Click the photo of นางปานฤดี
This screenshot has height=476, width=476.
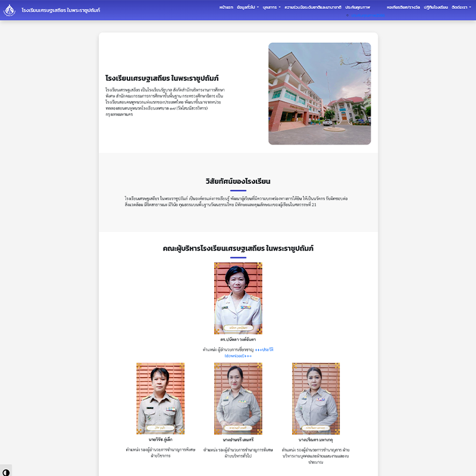239,397
